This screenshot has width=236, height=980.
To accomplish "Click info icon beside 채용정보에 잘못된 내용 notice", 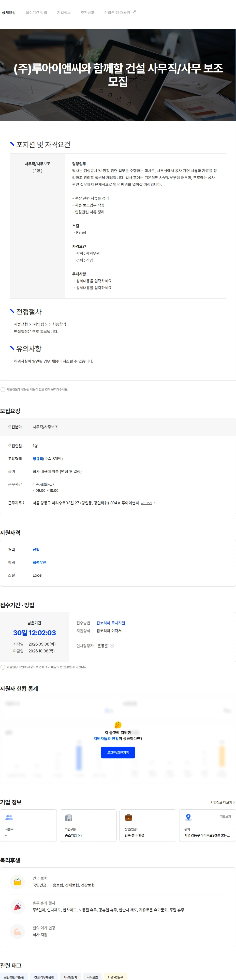I will pyautogui.click(x=3, y=389).
